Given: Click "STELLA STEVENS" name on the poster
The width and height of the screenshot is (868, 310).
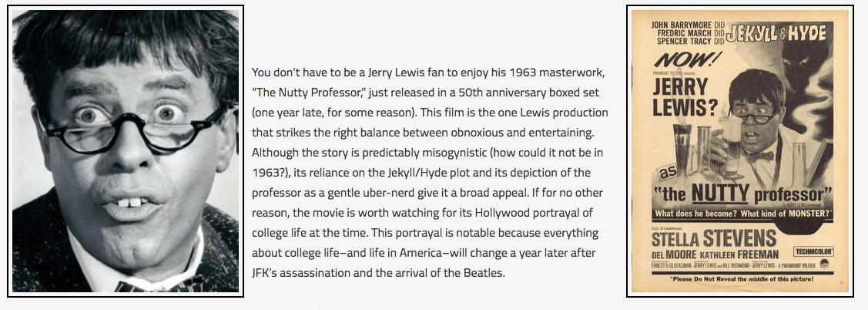Looking at the screenshot, I should pos(715,238).
